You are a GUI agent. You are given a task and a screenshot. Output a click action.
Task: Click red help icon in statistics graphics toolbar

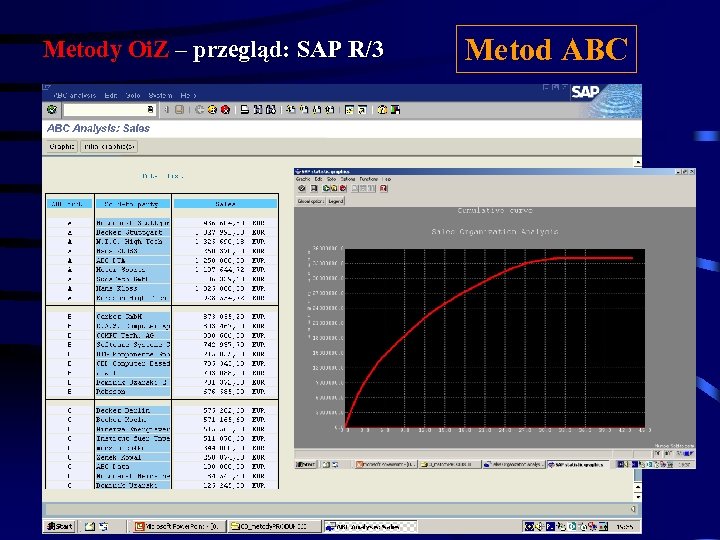coord(384,188)
